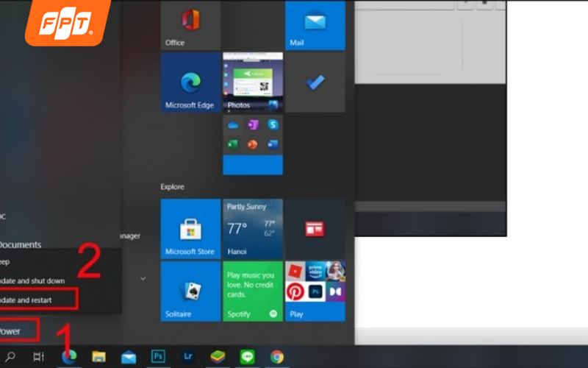The image size is (588, 368).
Task: Open Skype in the Office apps folder tile
Action: [273, 125]
